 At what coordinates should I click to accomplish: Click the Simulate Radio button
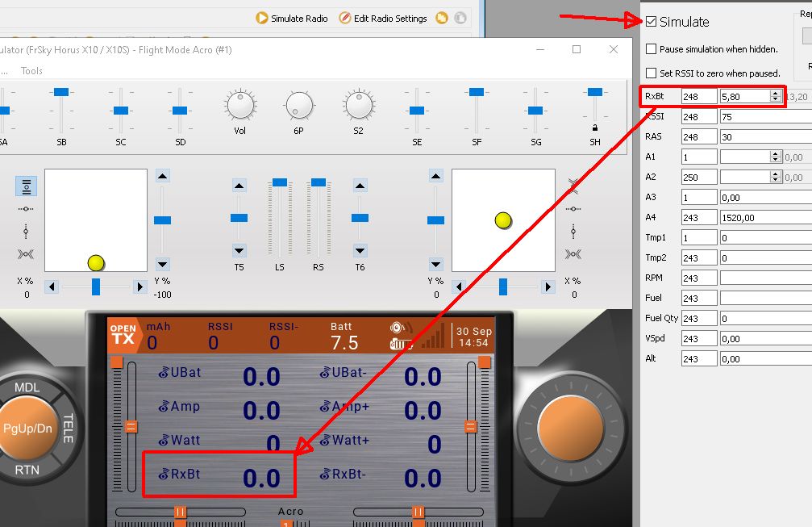point(292,18)
